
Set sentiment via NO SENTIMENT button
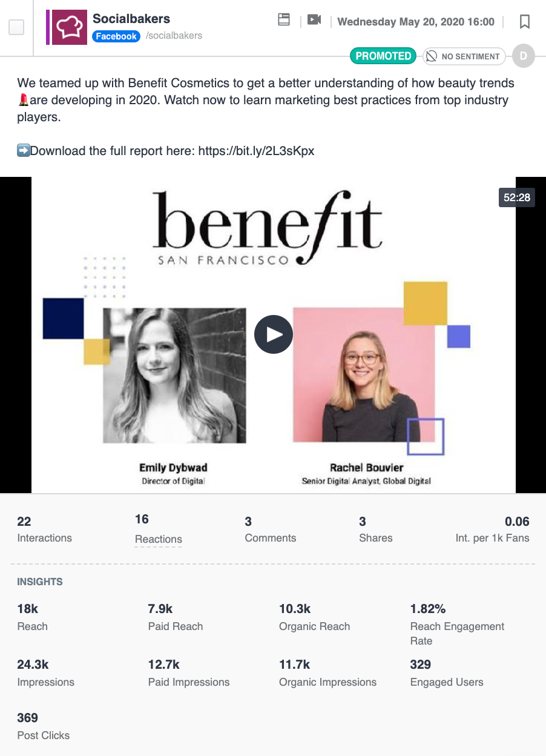tap(464, 56)
